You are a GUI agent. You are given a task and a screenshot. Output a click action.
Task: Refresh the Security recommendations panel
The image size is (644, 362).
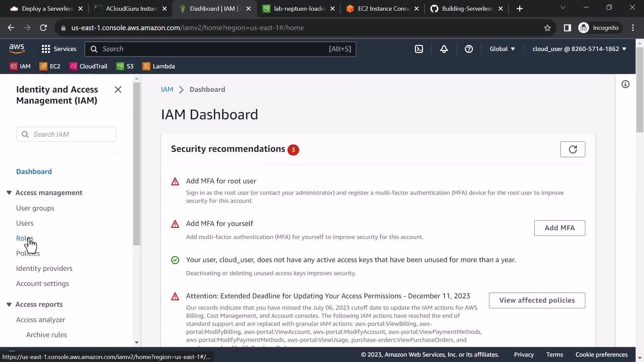click(573, 149)
